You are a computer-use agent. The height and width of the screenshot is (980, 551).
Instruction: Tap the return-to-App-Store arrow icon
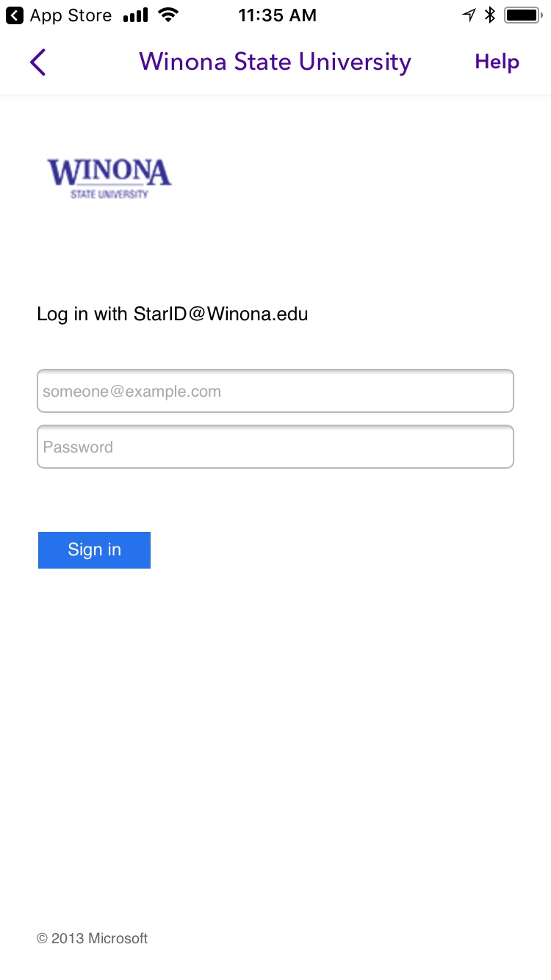click(15, 15)
